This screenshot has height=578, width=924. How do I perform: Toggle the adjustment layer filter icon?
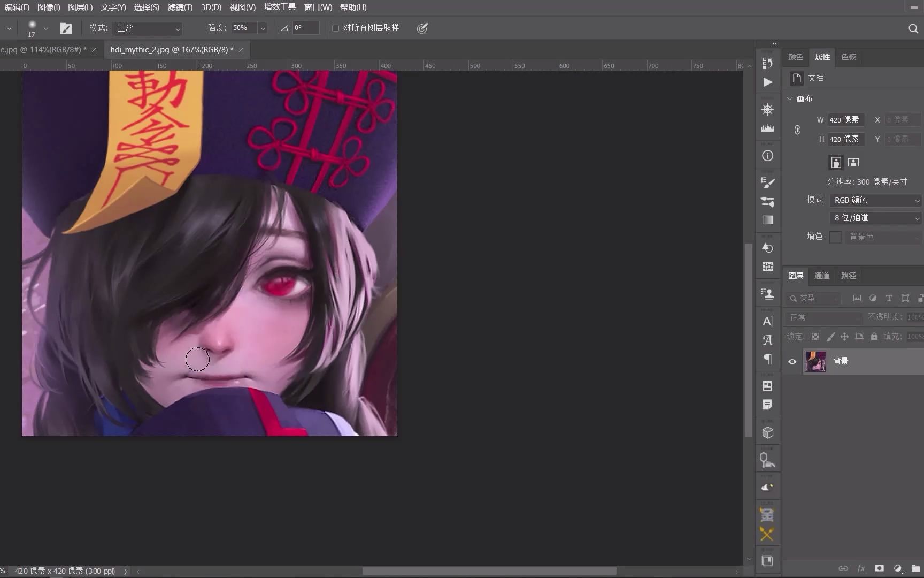point(873,298)
